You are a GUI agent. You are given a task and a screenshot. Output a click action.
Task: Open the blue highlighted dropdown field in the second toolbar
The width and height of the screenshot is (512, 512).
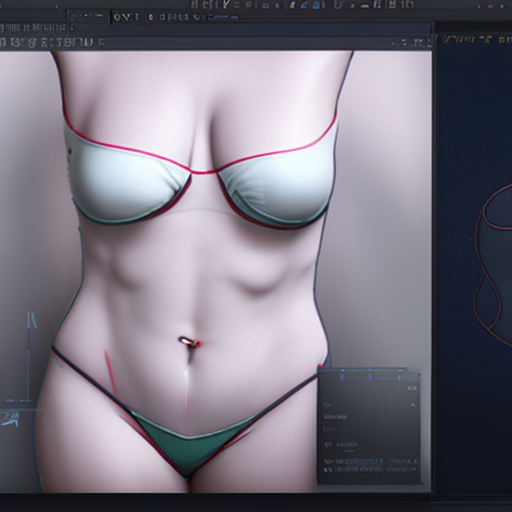[x=89, y=17]
